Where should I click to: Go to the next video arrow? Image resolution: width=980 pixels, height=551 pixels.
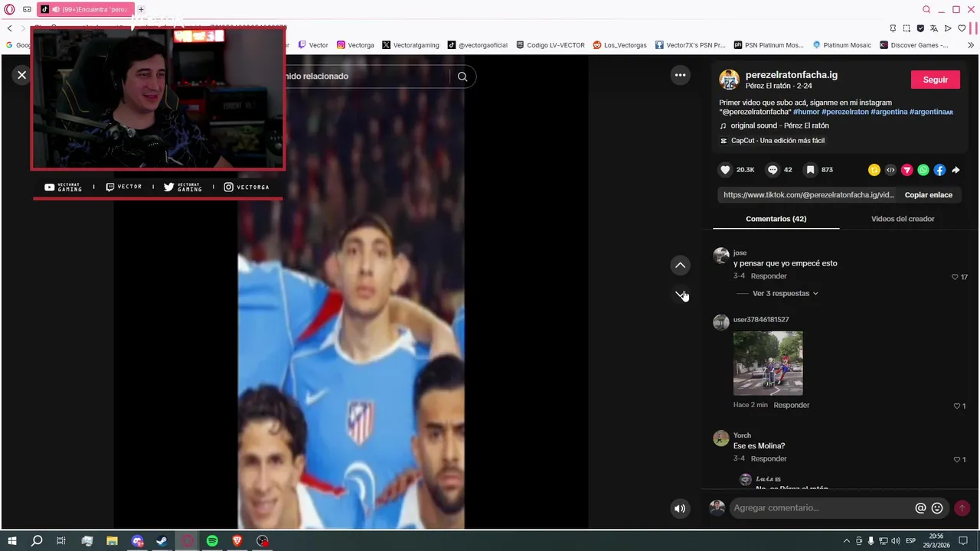click(680, 295)
